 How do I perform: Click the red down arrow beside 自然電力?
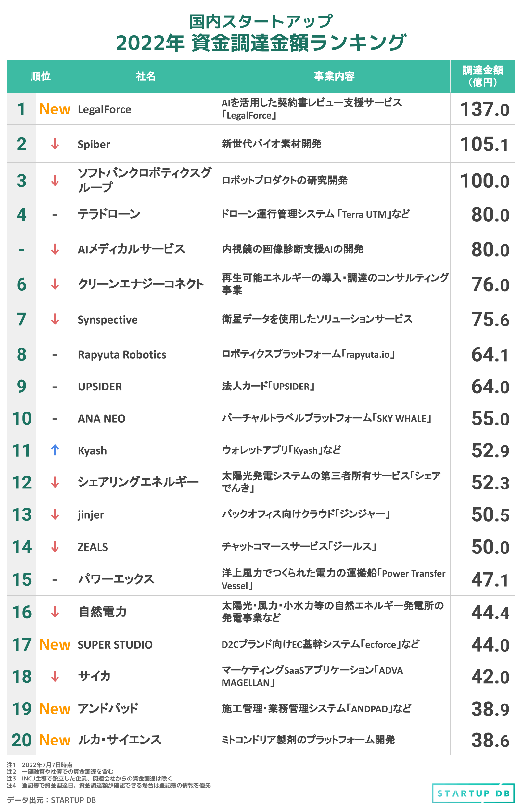coord(55,612)
